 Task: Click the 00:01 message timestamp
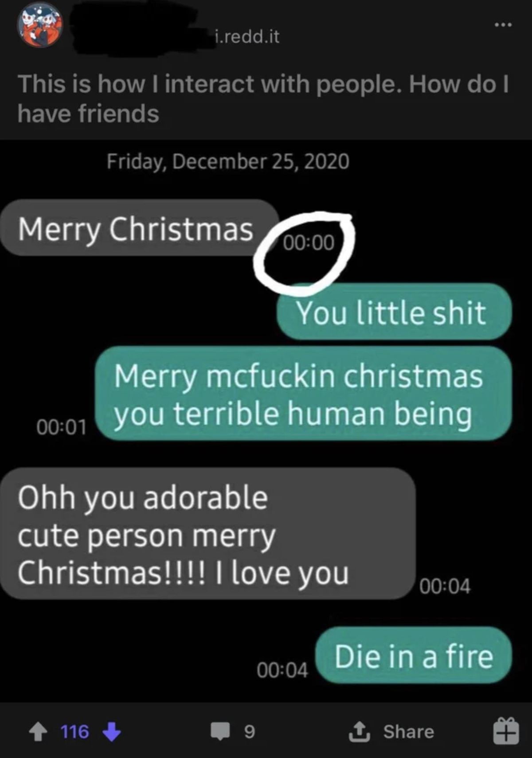coord(61,427)
